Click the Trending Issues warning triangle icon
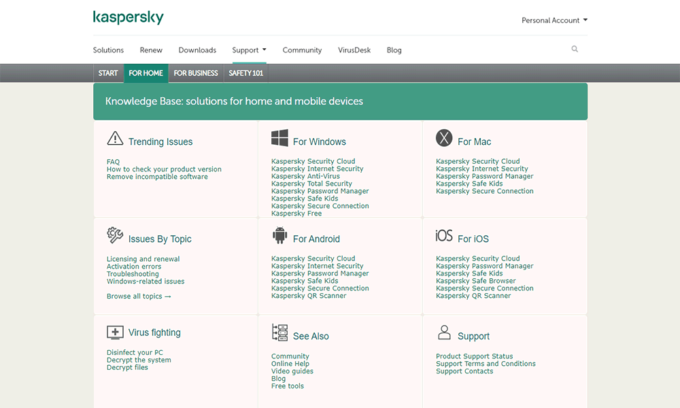This screenshot has width=680, height=408. [115, 138]
